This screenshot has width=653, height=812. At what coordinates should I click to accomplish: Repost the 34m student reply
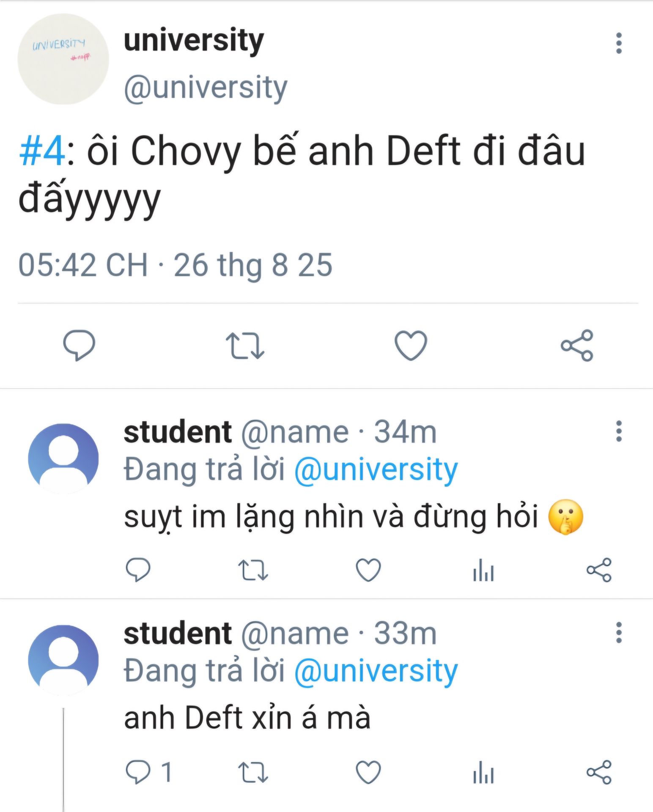(x=253, y=570)
